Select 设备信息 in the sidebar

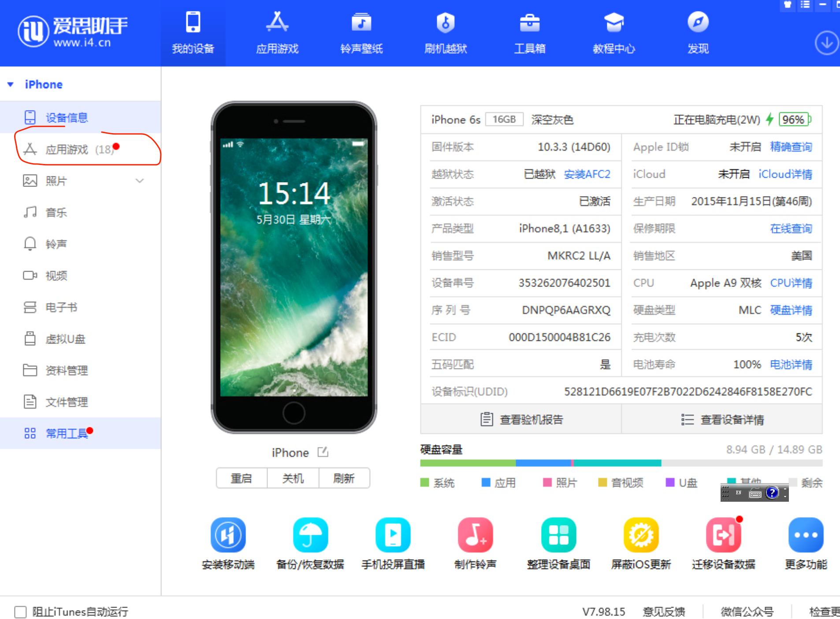pos(80,117)
